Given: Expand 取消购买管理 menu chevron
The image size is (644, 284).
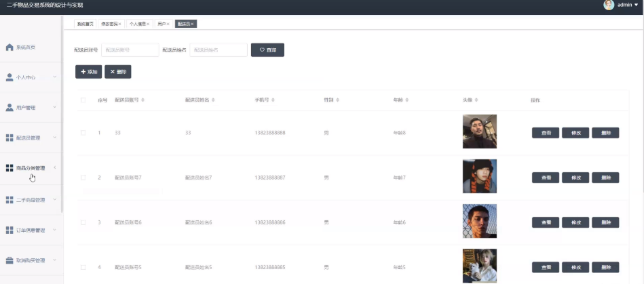Looking at the screenshot, I should click(54, 260).
